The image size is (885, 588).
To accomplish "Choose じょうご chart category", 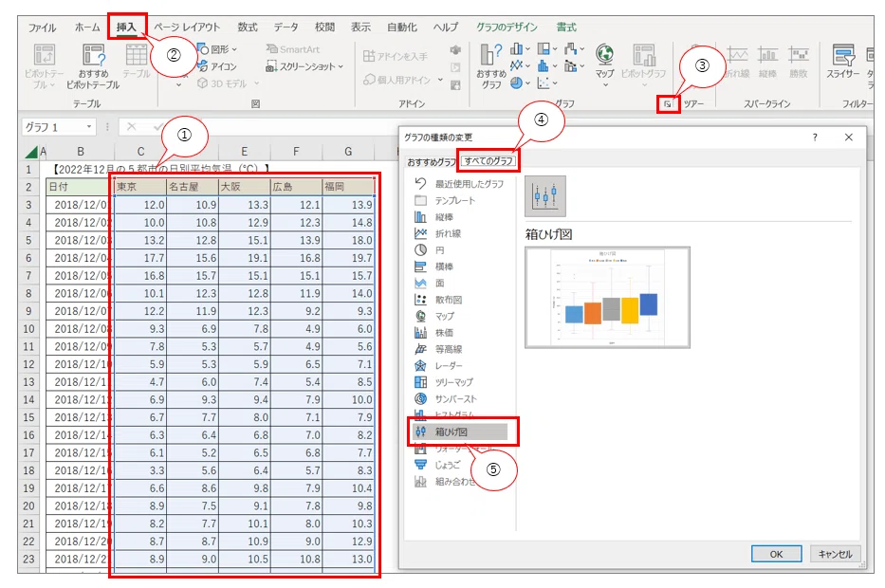I will point(438,465).
